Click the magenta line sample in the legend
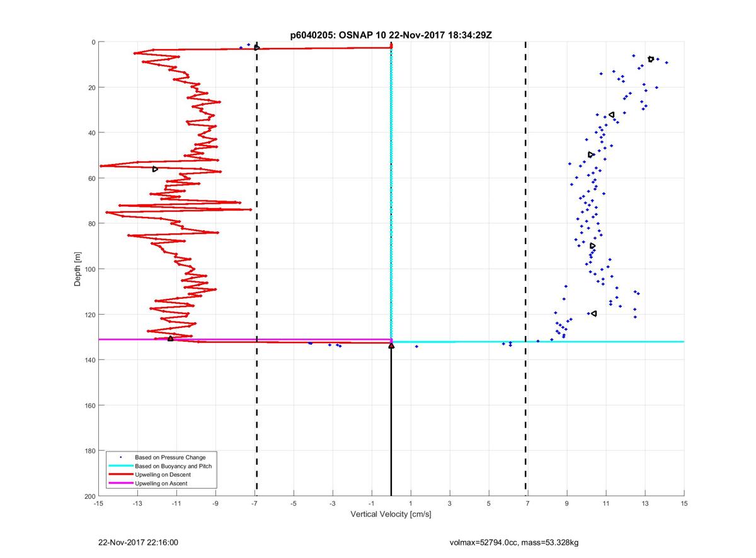This screenshot has width=756, height=558. (x=120, y=484)
